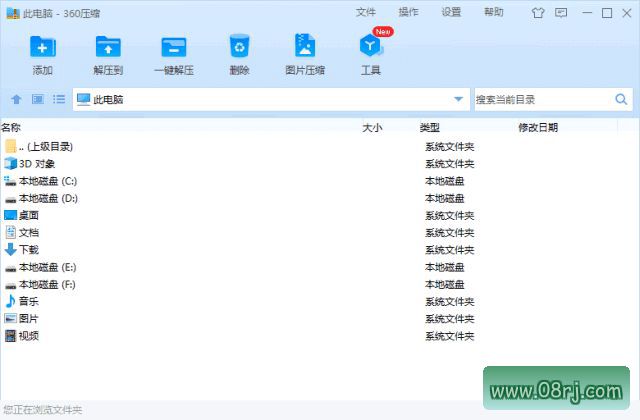Click the E: drive icon

click(10, 268)
